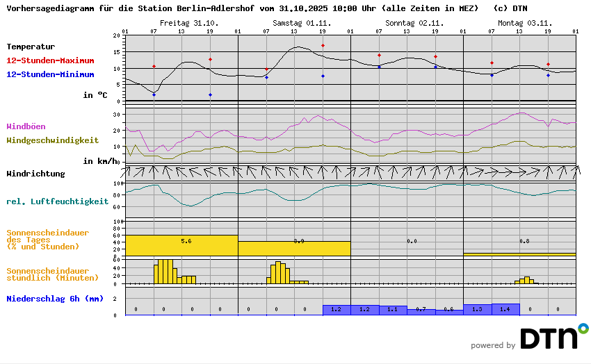The image size is (591, 364).
Task: Select the Freitag 31.10. day header
Action: pos(188,23)
